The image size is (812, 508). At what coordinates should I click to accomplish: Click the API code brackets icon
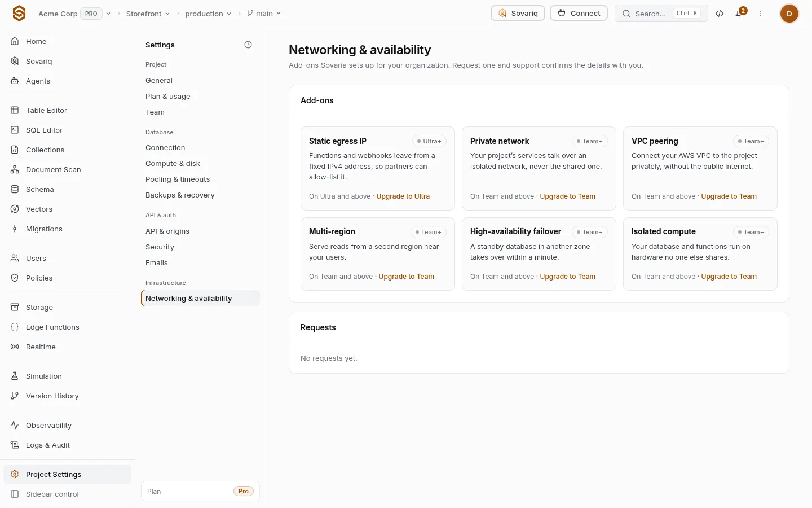coord(720,14)
